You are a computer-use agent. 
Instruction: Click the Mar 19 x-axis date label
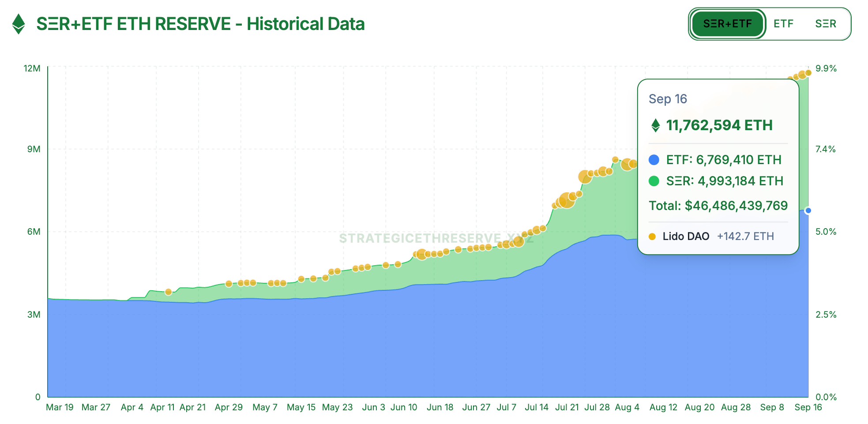coord(60,407)
